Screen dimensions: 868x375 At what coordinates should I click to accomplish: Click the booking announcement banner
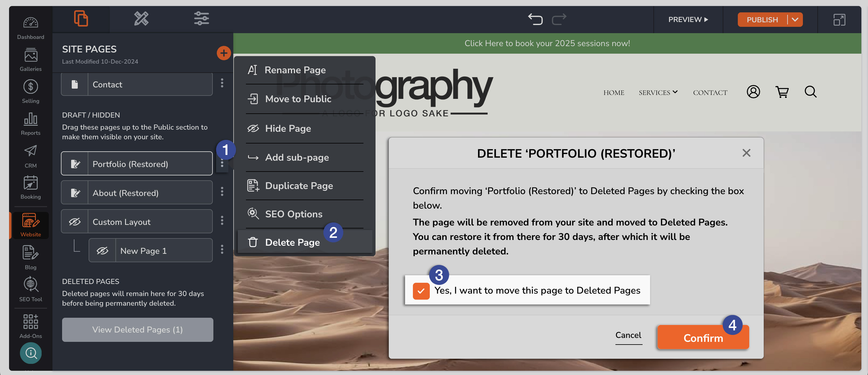pos(547,43)
